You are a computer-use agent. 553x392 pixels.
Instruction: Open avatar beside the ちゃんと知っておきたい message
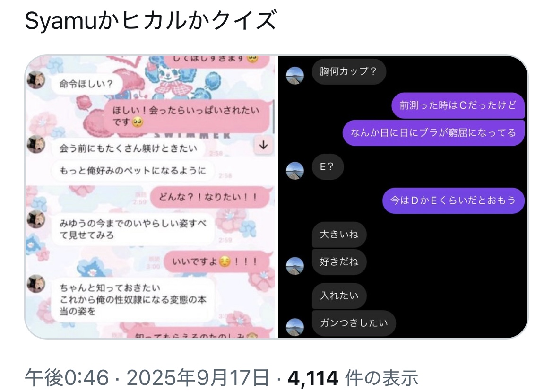[x=36, y=284]
